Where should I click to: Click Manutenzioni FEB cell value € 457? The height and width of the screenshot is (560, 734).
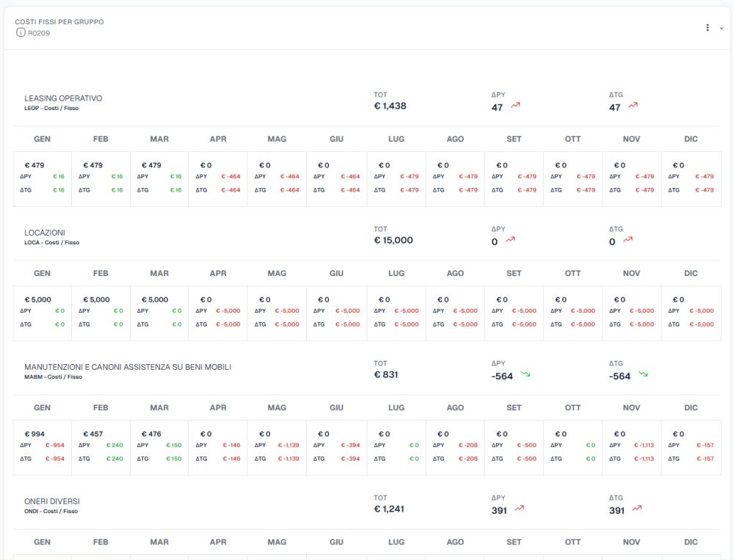tap(93, 434)
